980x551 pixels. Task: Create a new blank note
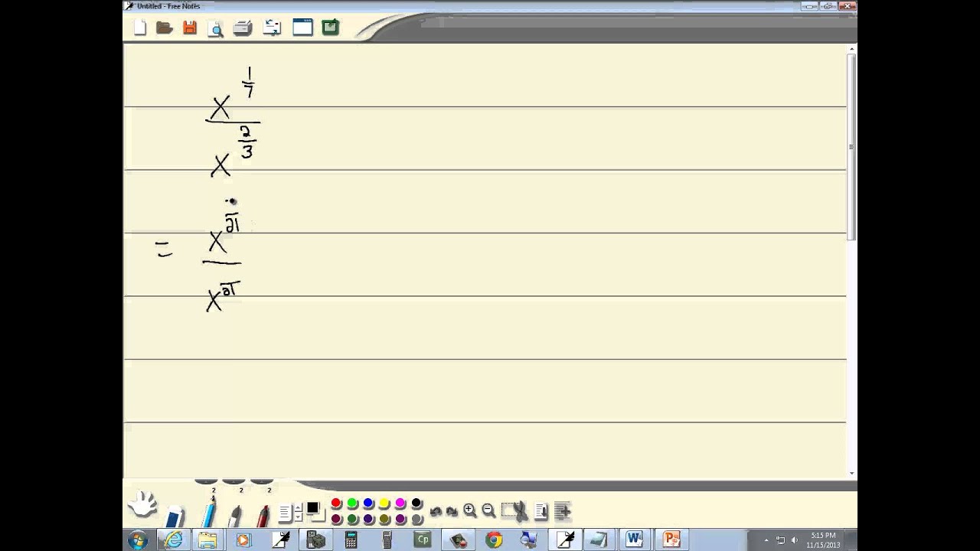click(140, 28)
